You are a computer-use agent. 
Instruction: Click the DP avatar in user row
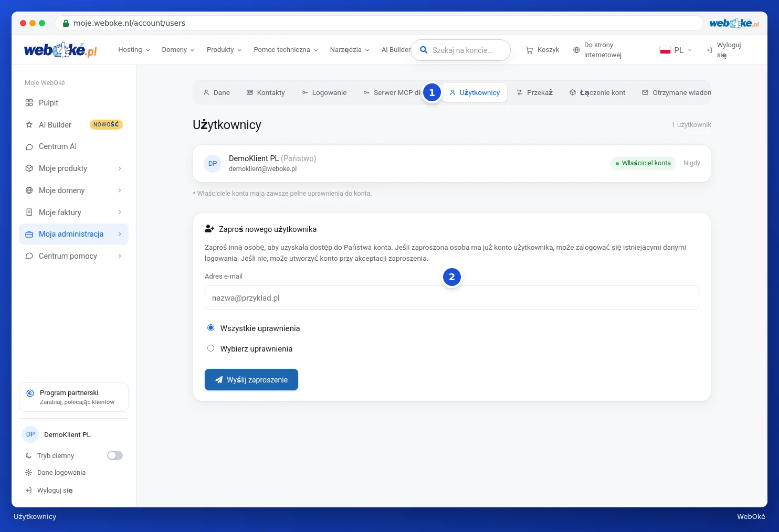pos(213,164)
